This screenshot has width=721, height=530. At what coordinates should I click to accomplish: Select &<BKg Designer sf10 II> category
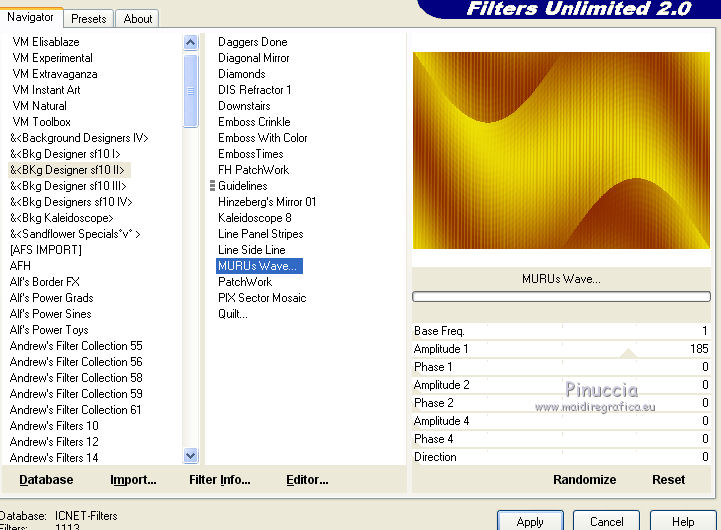(x=67, y=170)
